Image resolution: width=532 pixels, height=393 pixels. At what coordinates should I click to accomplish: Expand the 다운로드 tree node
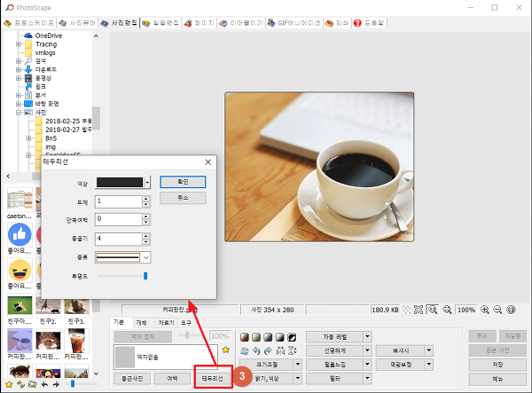(x=19, y=69)
